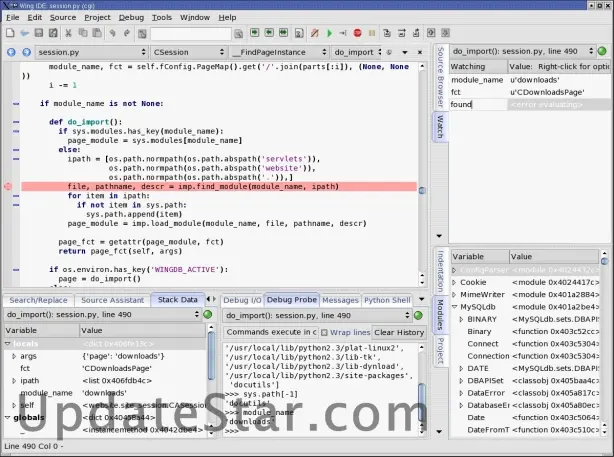
Task: Click inside the toolbar search field
Action: [191, 34]
